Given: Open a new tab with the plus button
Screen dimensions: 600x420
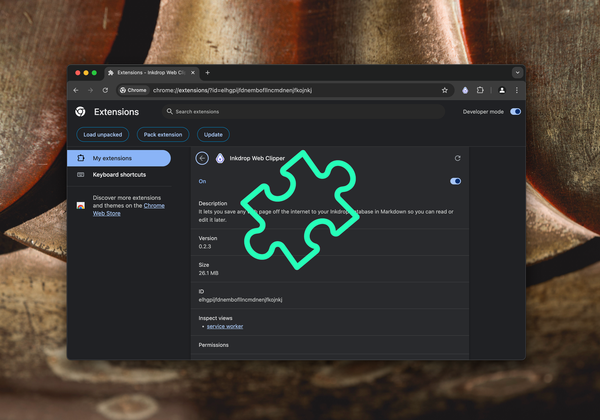Looking at the screenshot, I should click(x=207, y=73).
